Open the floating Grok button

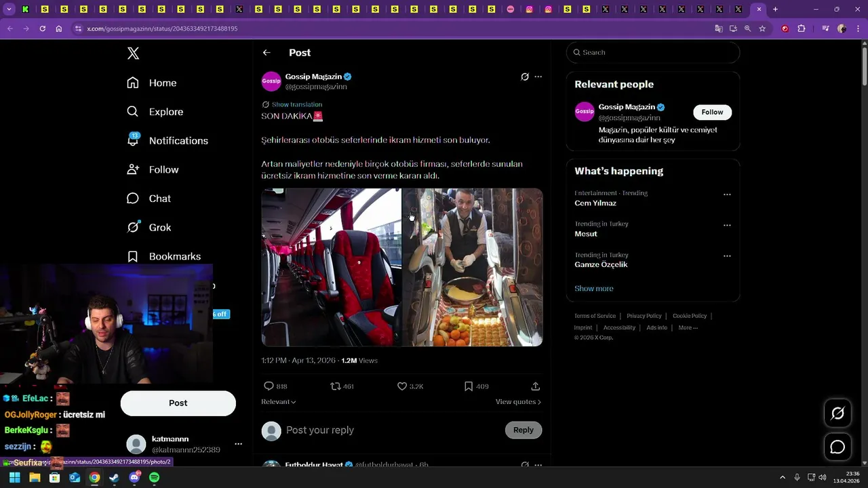click(x=837, y=413)
